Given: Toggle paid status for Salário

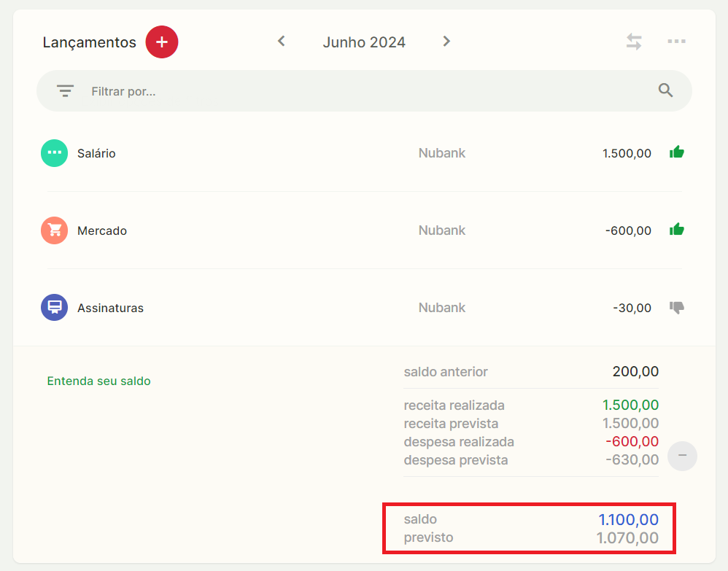Looking at the screenshot, I should [676, 152].
